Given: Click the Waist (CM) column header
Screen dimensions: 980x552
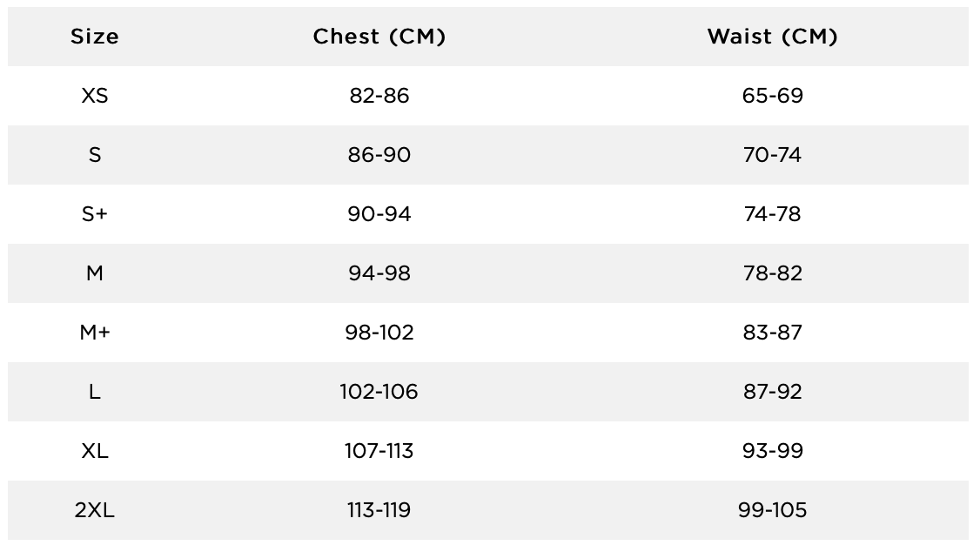Looking at the screenshot, I should pyautogui.click(x=773, y=37).
